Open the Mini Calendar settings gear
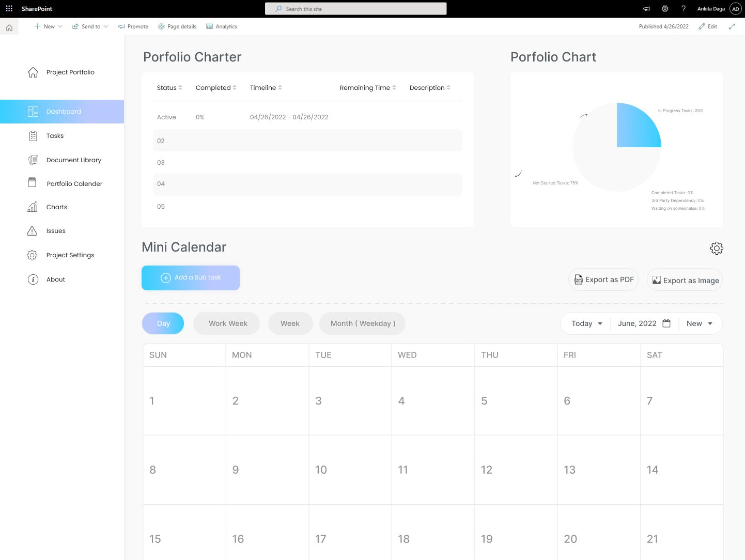 [x=716, y=248]
